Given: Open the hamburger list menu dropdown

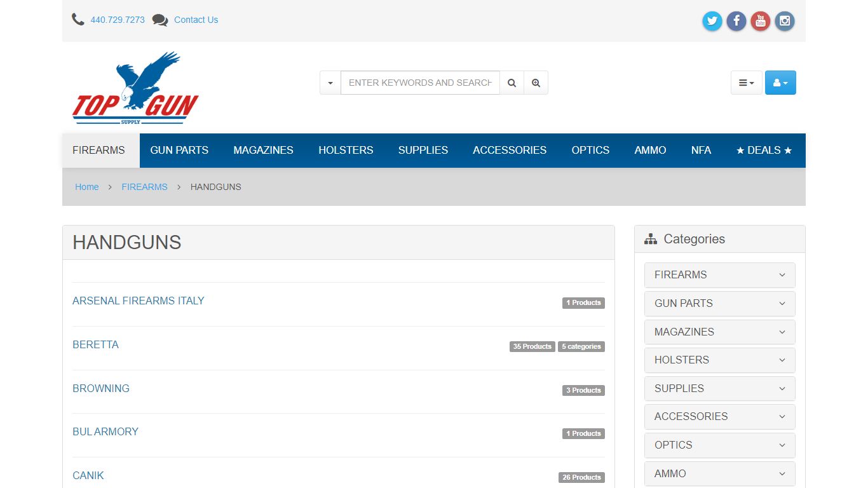Looking at the screenshot, I should [747, 83].
